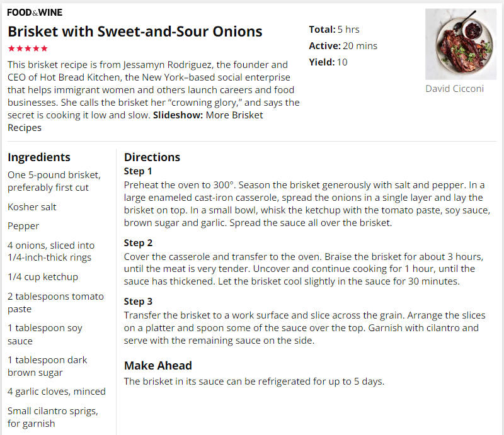Click the Food & Wine logo
The height and width of the screenshot is (435, 504).
(35, 12)
